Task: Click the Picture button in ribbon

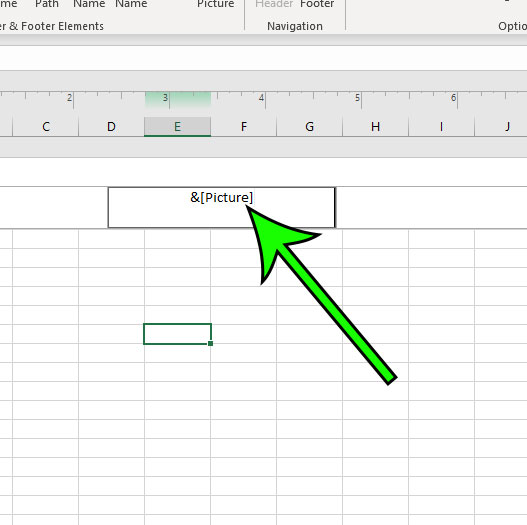Action: click(215, 4)
